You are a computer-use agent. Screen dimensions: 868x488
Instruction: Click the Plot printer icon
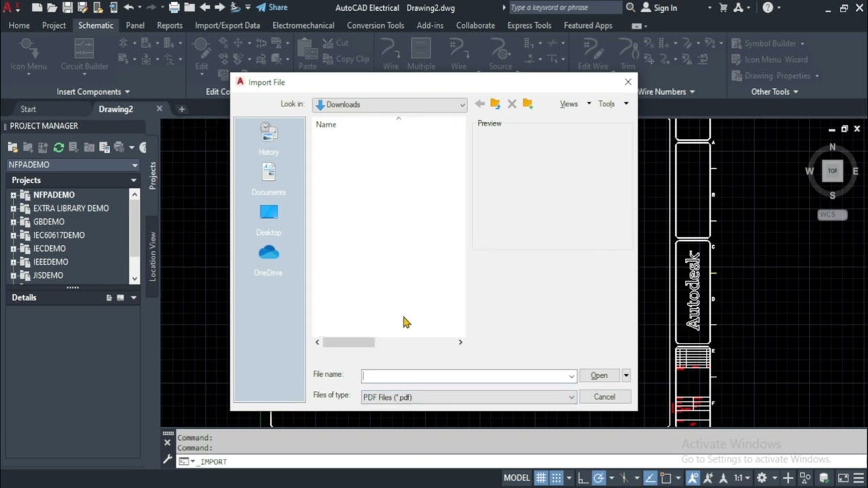pos(174,7)
